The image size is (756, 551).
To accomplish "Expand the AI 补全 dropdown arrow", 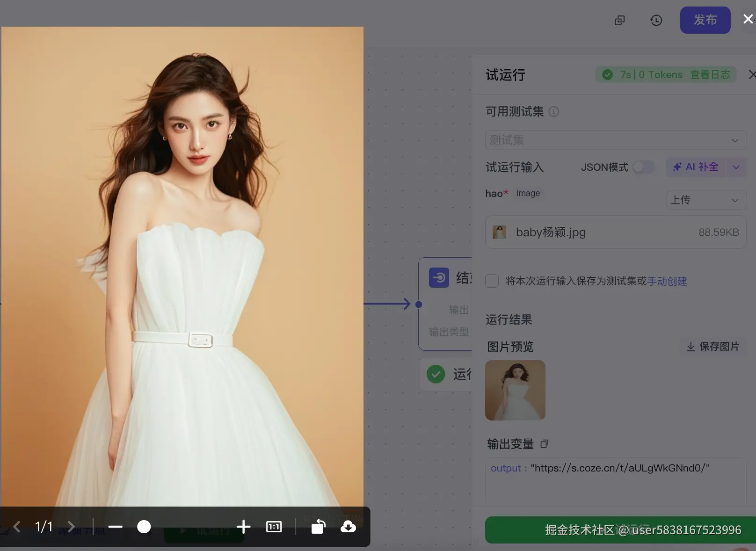I will click(x=736, y=167).
